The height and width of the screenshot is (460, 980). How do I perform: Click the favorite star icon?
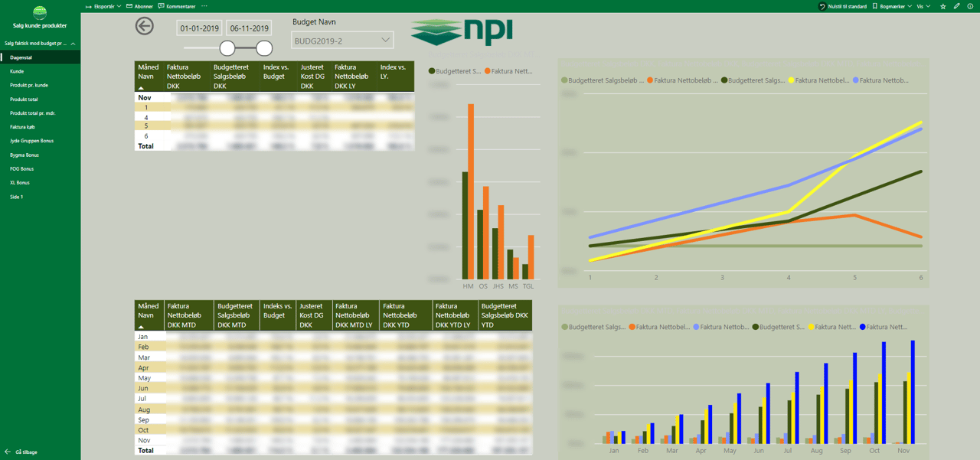[x=943, y=6]
